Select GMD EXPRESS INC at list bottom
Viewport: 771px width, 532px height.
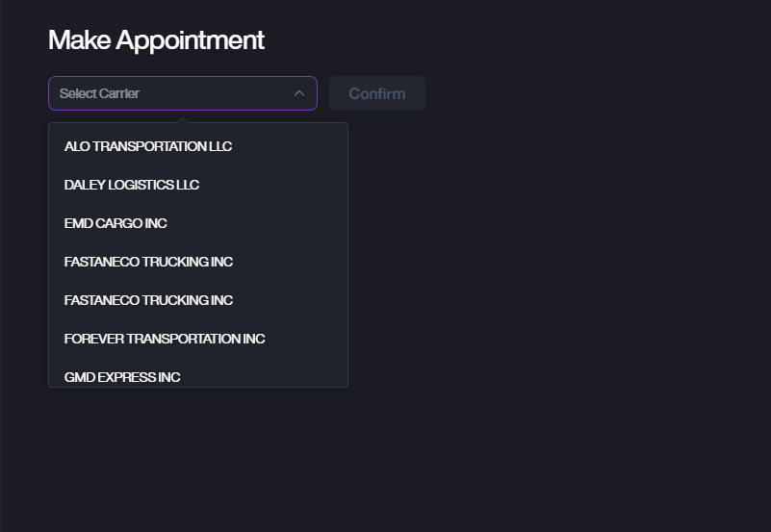point(122,376)
